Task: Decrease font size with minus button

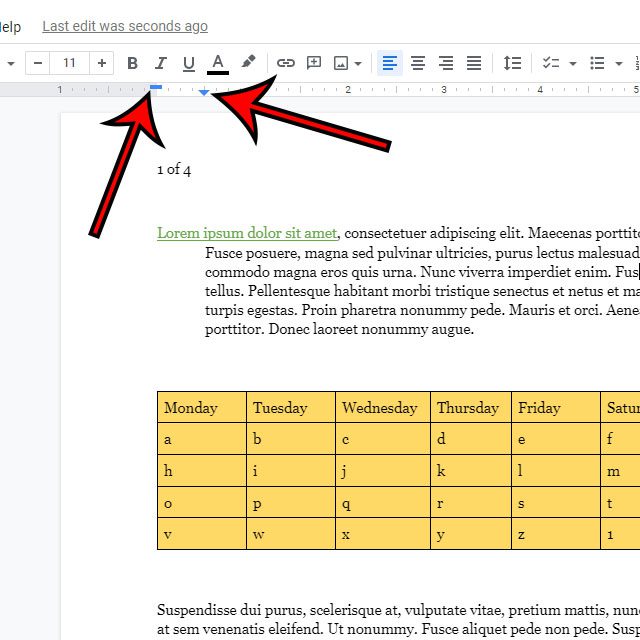Action: [38, 63]
